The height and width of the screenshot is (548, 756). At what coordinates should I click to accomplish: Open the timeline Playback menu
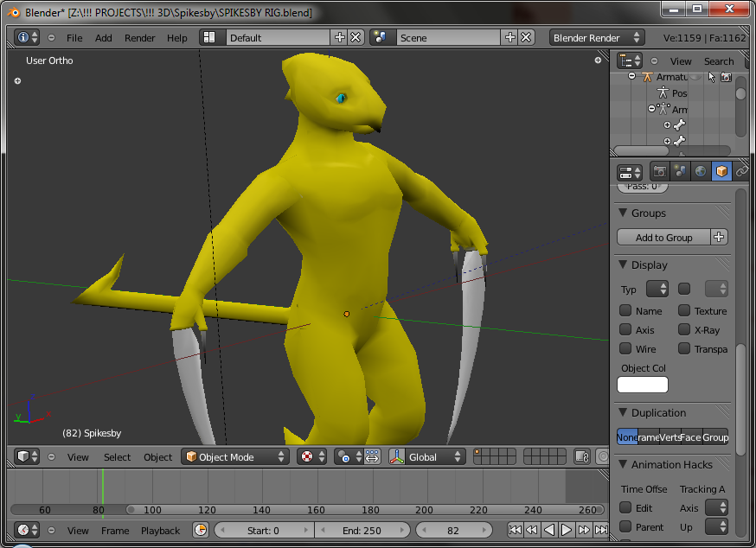(x=160, y=531)
